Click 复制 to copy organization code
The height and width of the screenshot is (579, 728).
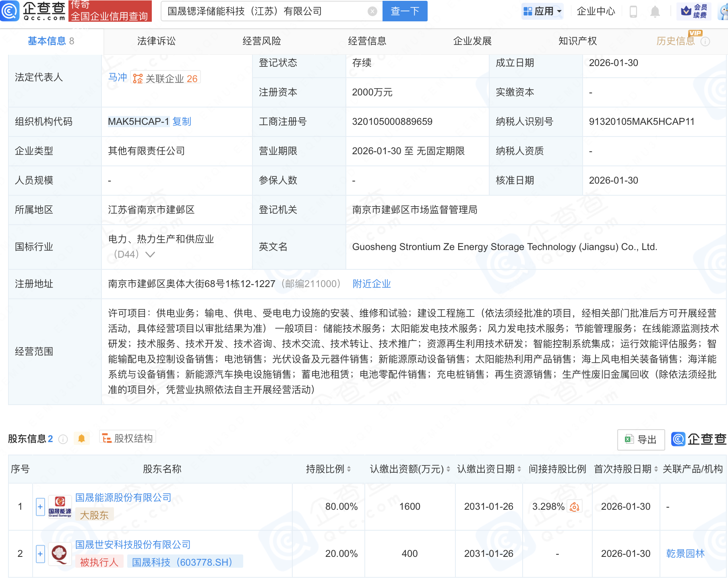coord(182,121)
